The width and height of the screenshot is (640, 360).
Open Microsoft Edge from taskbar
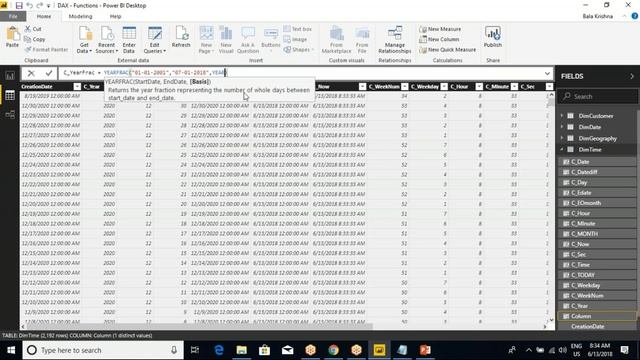pyautogui.click(x=219, y=350)
